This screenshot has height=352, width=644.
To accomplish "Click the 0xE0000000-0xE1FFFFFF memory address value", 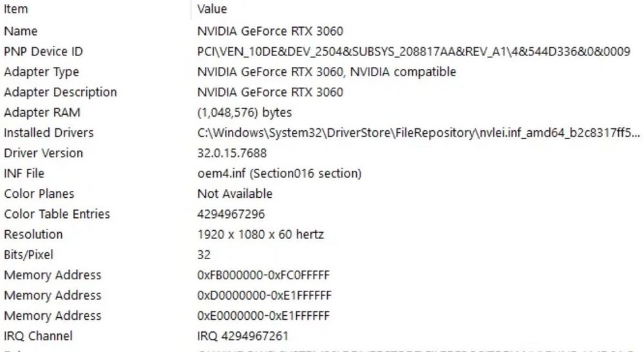I will [263, 316].
